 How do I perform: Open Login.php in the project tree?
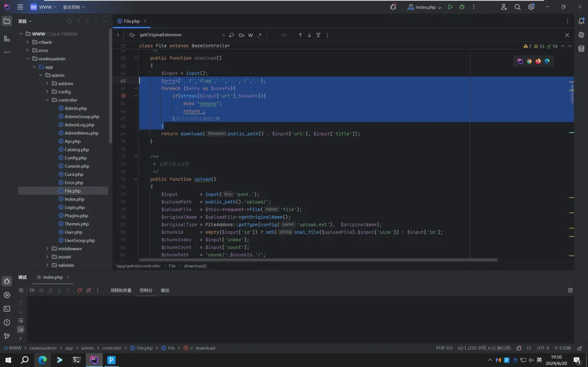[74, 207]
